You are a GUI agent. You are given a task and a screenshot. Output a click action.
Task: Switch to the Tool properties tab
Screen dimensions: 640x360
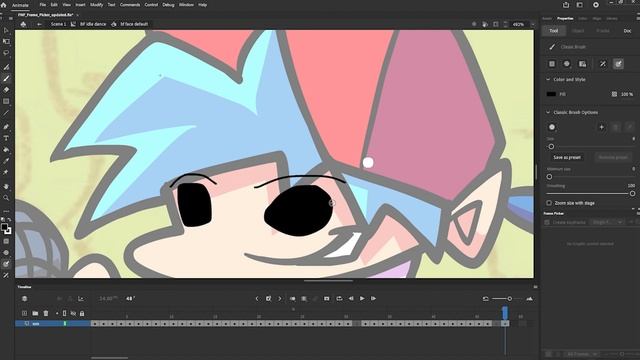[553, 31]
